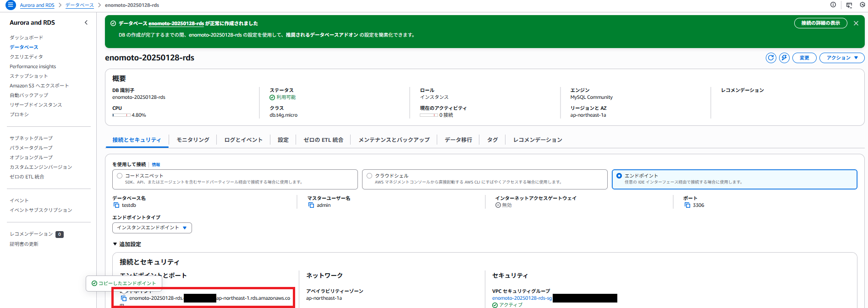Collapse the Aurora and RDS sidebar
The image size is (868, 308).
click(86, 22)
